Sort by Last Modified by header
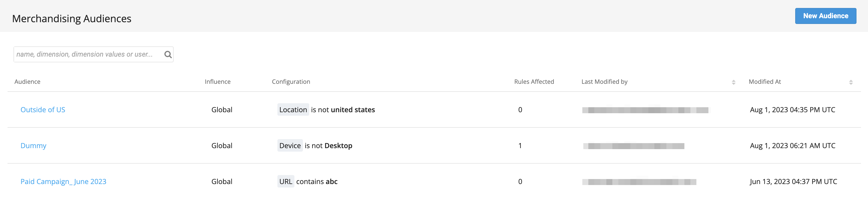The height and width of the screenshot is (198, 868). (604, 82)
